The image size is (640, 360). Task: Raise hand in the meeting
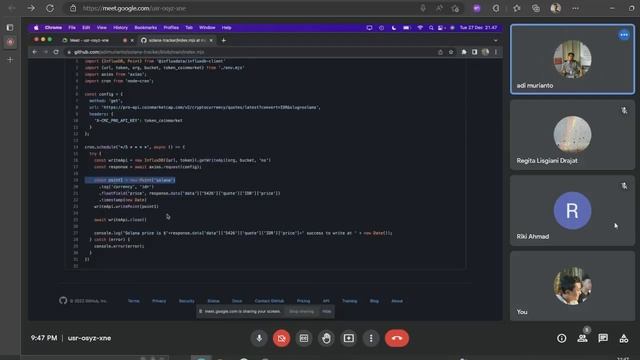[x=326, y=338]
